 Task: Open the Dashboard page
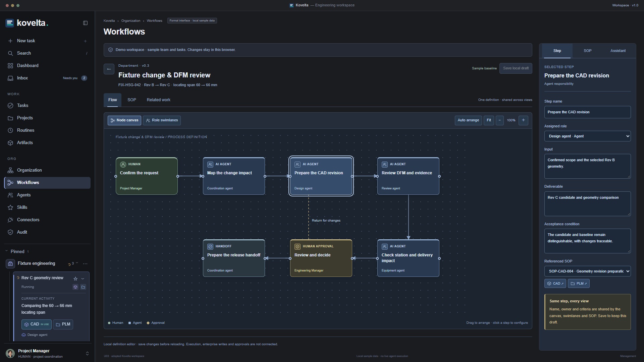pyautogui.click(x=47, y=66)
